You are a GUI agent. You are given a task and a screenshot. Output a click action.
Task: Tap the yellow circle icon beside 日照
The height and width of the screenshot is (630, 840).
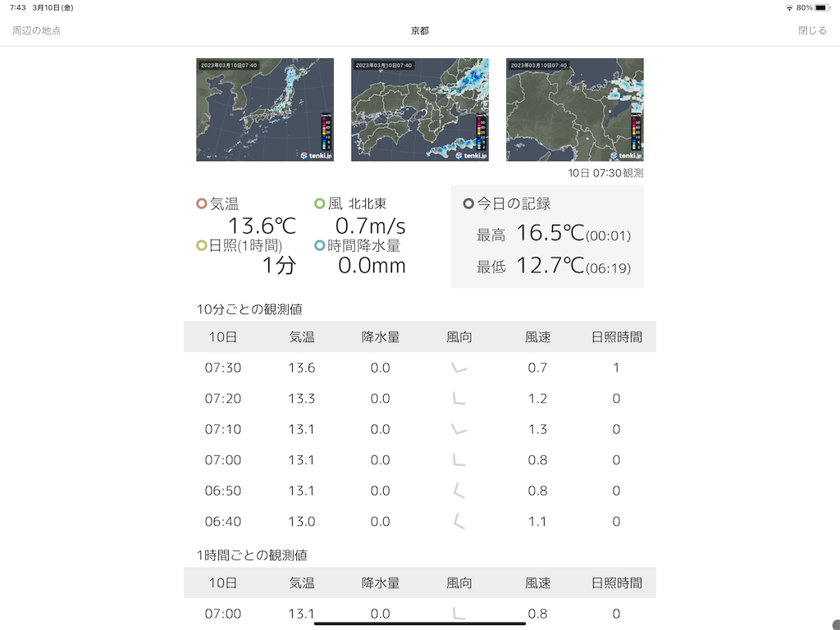click(x=202, y=245)
